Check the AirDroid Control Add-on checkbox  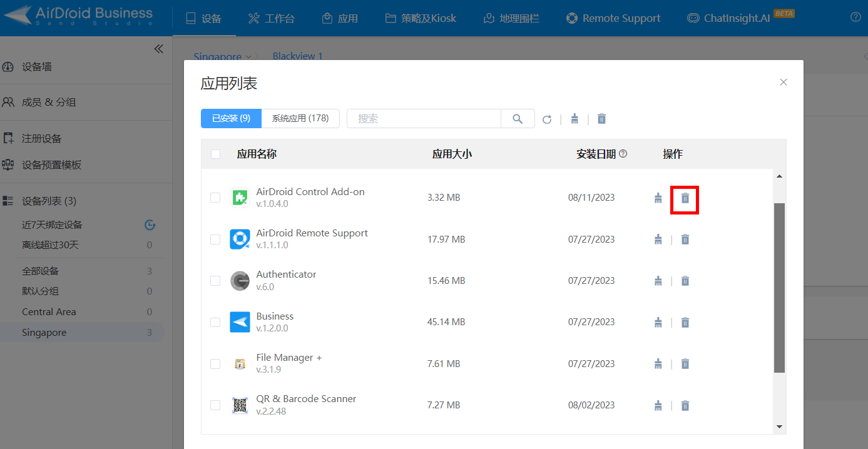[215, 198]
